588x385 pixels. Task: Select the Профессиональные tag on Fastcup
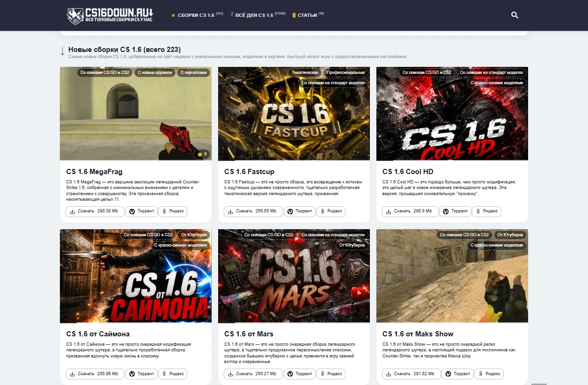click(x=345, y=73)
